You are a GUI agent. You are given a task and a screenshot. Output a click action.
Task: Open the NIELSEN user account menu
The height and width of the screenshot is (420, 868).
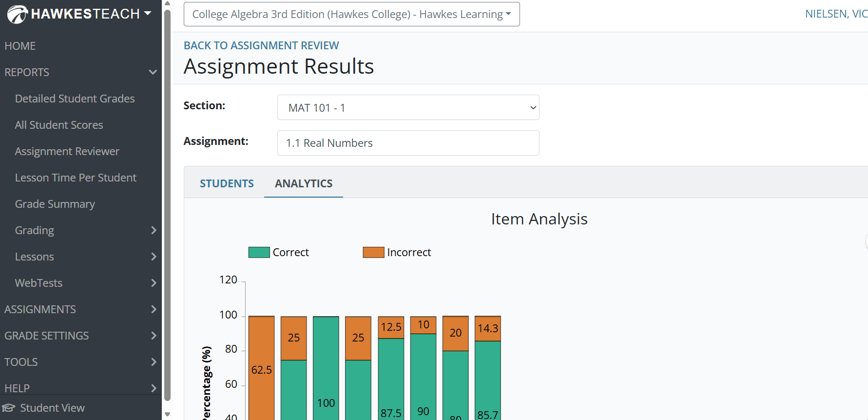tap(836, 14)
